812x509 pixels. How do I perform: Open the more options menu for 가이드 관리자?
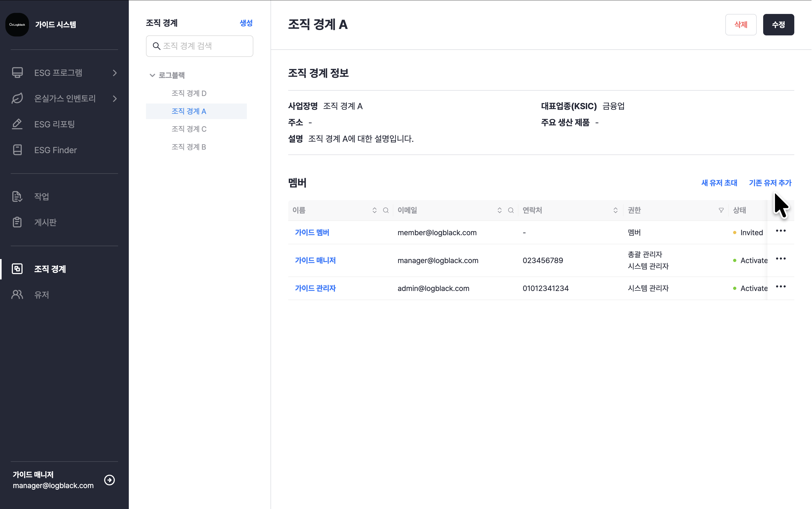coord(780,287)
